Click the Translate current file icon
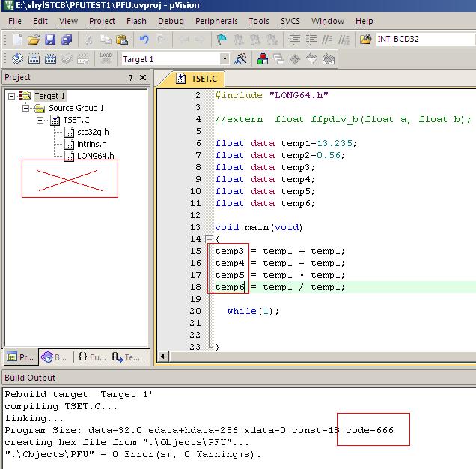 [x=17, y=58]
